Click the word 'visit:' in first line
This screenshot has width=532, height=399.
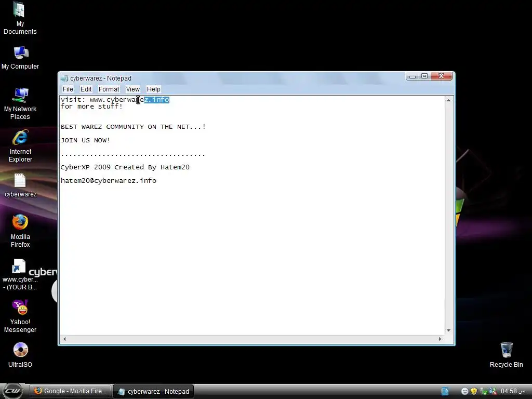click(73, 100)
